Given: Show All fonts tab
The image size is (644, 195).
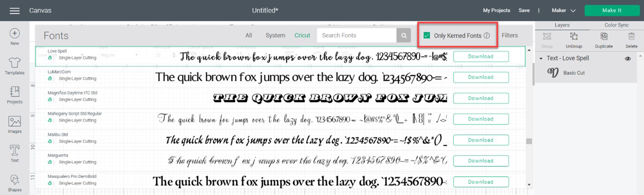Looking at the screenshot, I should [x=249, y=35].
